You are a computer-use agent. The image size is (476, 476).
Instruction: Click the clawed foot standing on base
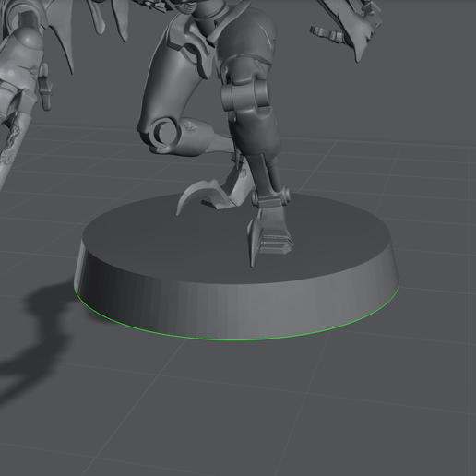pyautogui.click(x=269, y=235)
